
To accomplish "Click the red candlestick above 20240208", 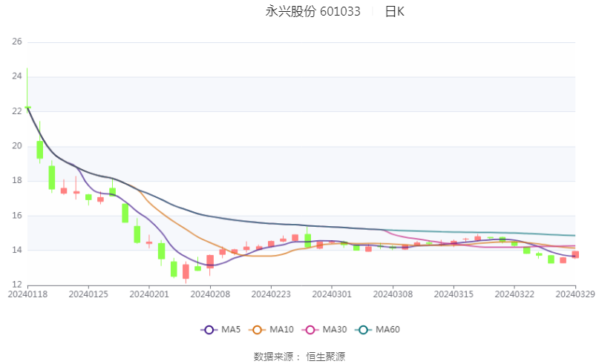I will pos(210,262).
